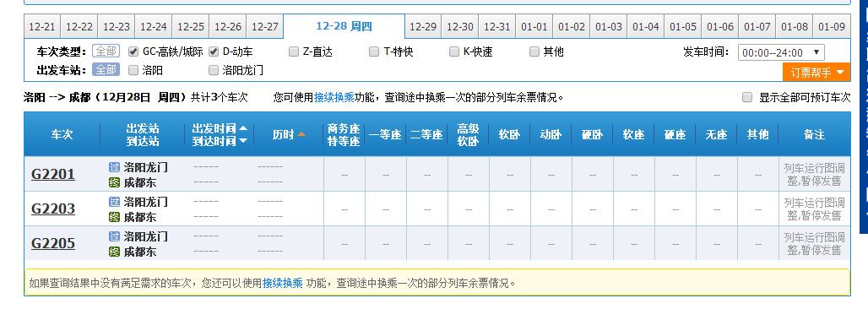The image size is (868, 309).
Task: Open train G2205 details link
Action: coord(53,244)
